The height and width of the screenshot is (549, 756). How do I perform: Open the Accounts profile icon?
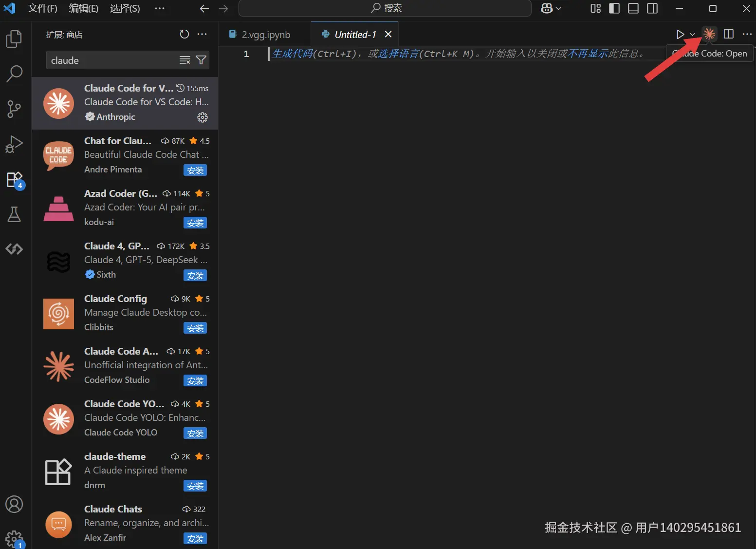tap(14, 504)
